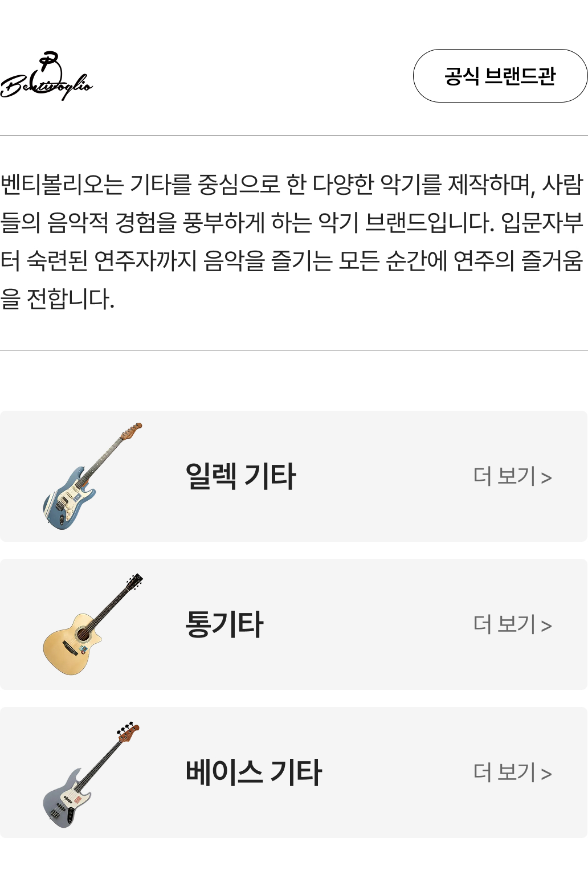The width and height of the screenshot is (588, 887).
Task: Click the brand description paragraph
Action: click(292, 242)
